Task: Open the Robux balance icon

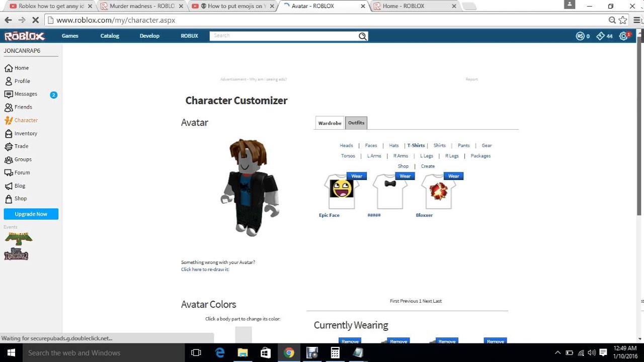Action: pyautogui.click(x=580, y=36)
